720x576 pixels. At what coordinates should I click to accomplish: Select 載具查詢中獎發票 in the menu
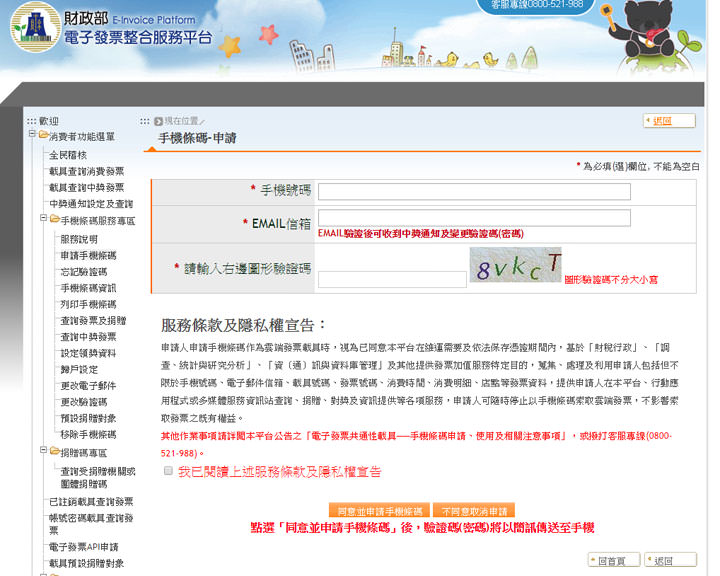coord(87,187)
